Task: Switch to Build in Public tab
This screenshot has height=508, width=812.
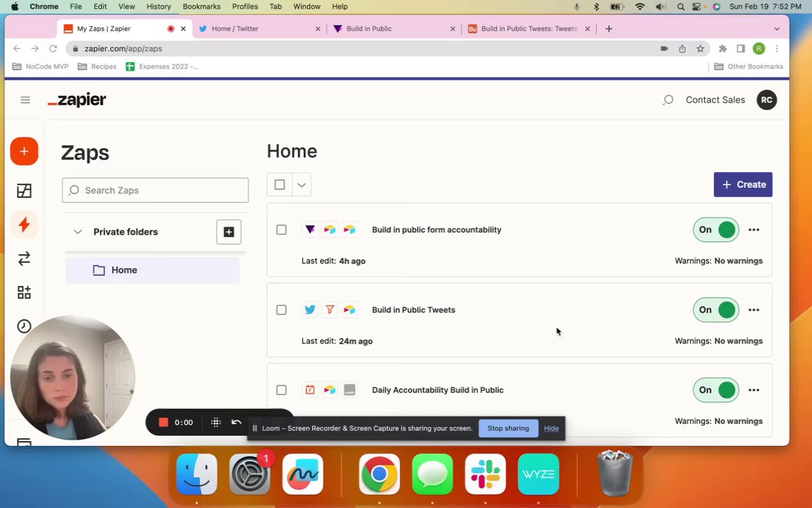Action: 393,29
